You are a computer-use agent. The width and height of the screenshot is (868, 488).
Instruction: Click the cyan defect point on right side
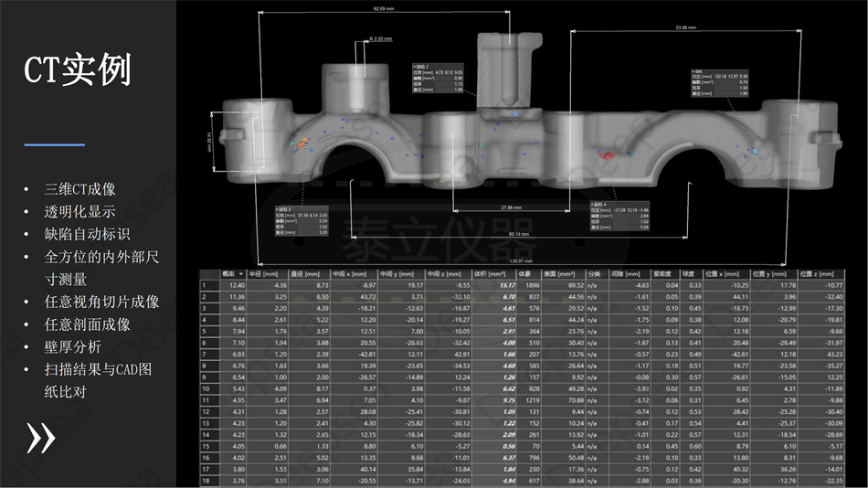pyautogui.click(x=754, y=147)
